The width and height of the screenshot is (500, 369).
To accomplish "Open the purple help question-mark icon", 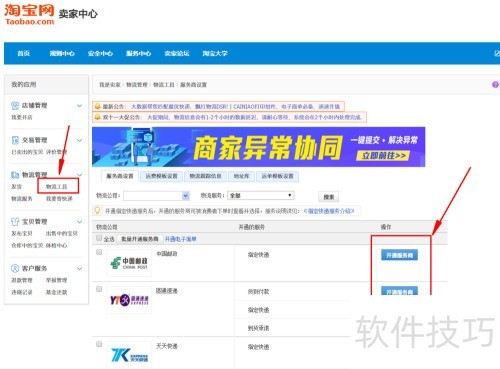I will pos(495,85).
